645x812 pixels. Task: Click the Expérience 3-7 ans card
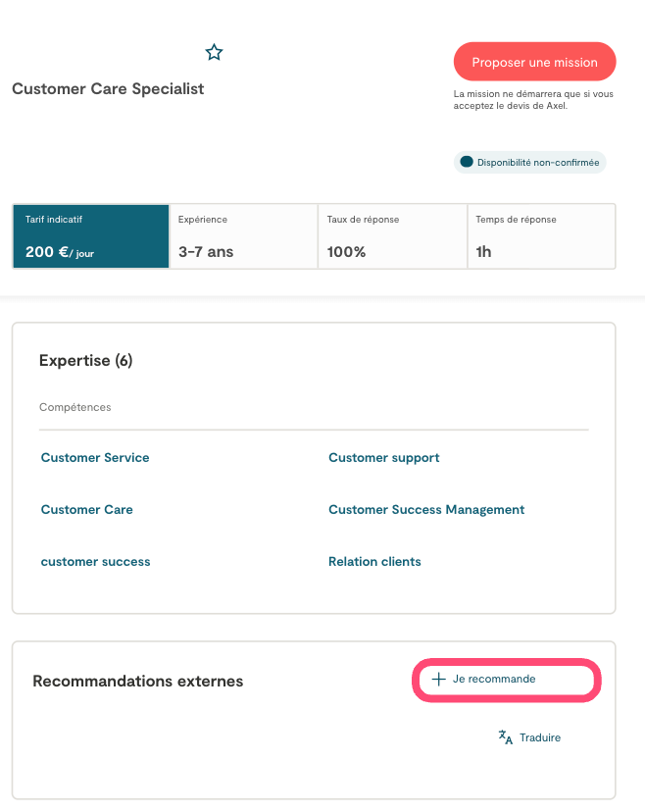coord(244,236)
